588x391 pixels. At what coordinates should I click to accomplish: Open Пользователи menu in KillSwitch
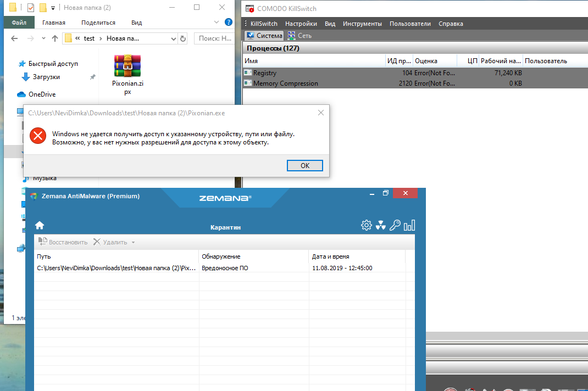[x=410, y=24]
